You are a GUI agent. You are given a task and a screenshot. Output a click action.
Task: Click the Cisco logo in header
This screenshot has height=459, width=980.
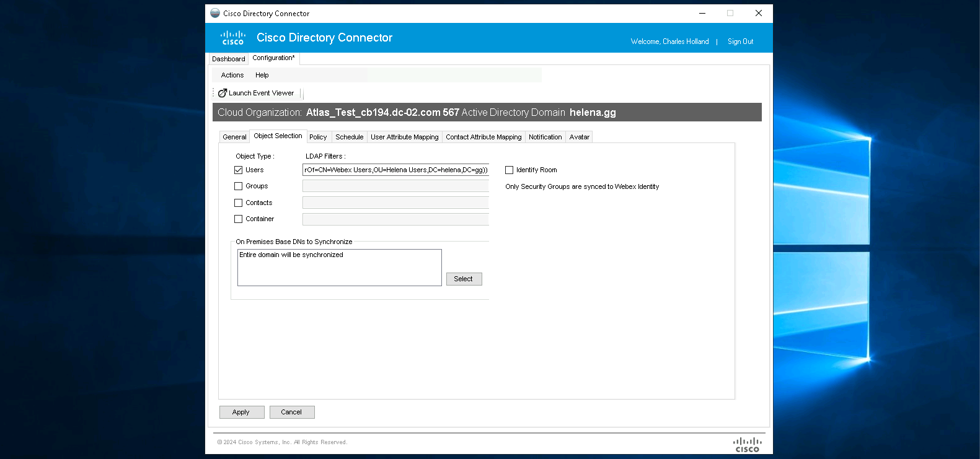(x=233, y=38)
